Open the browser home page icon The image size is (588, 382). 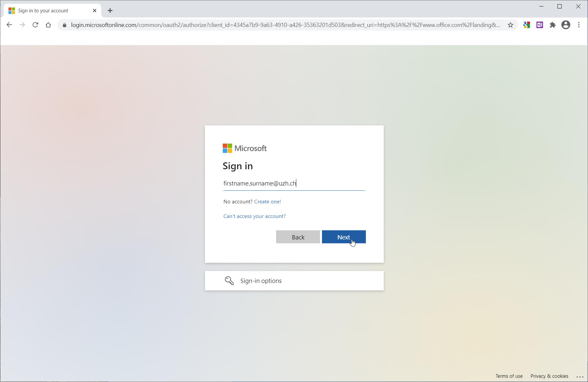[x=48, y=25]
